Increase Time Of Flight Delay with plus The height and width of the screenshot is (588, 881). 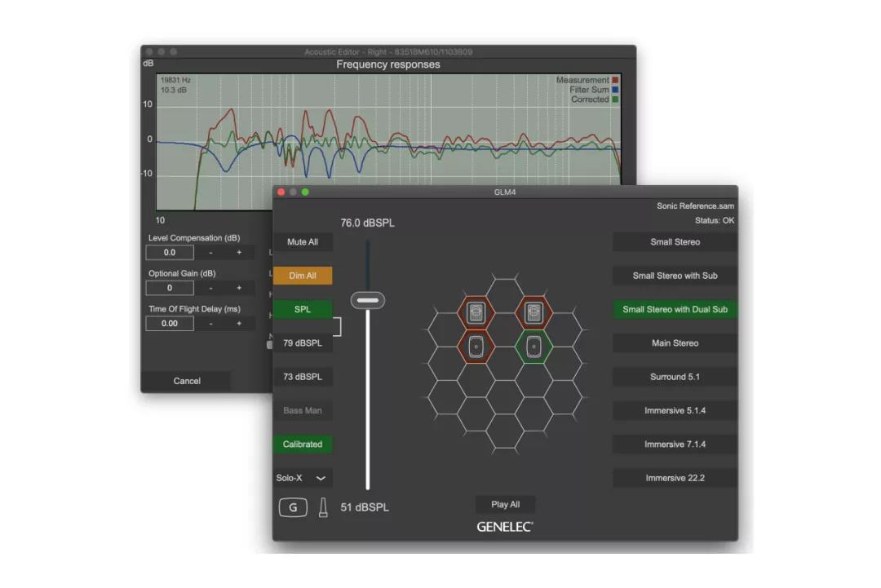click(239, 324)
